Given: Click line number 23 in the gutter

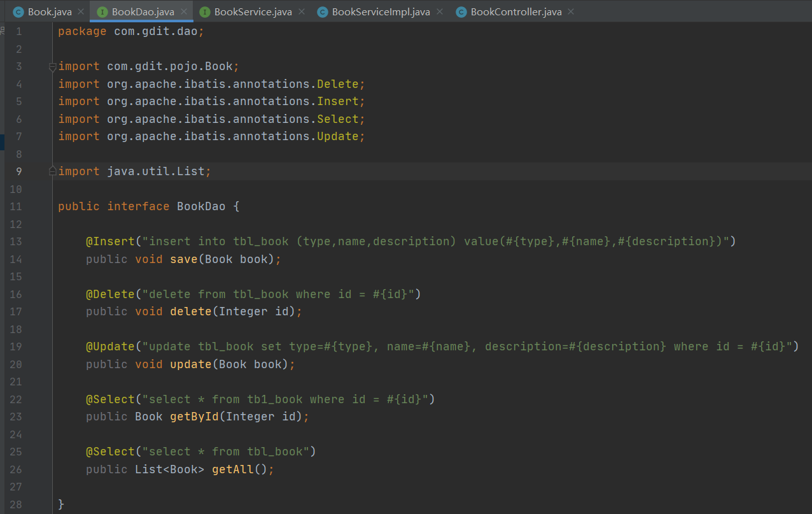Looking at the screenshot, I should tap(16, 417).
